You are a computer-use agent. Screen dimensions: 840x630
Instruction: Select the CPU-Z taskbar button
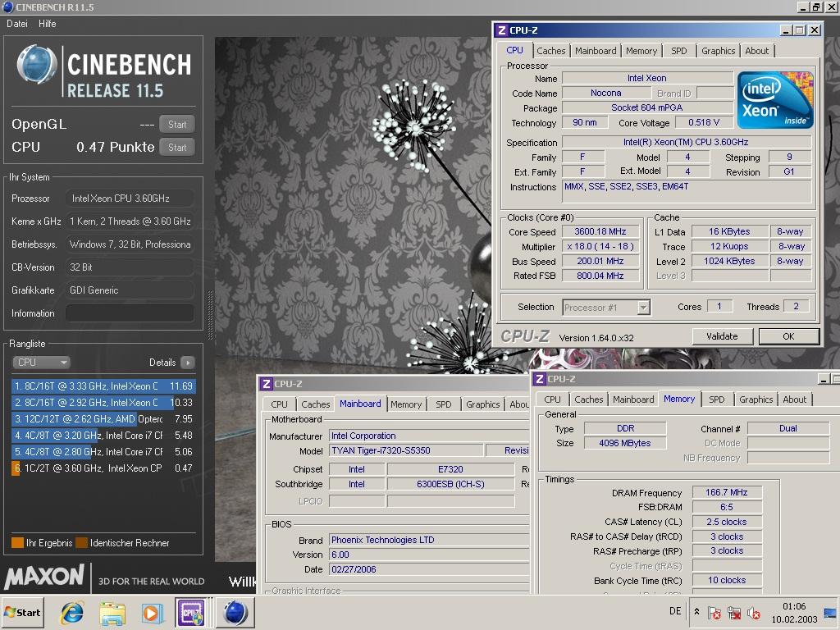191,613
